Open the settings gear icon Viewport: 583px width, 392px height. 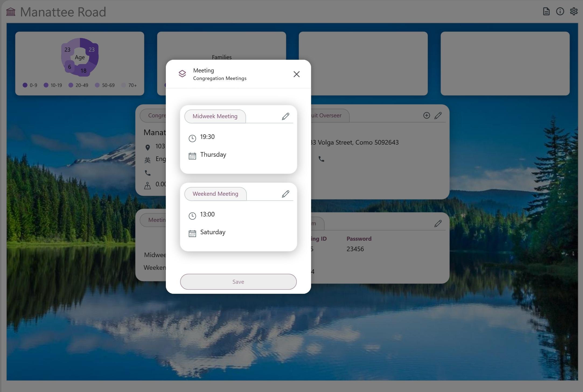(x=574, y=12)
